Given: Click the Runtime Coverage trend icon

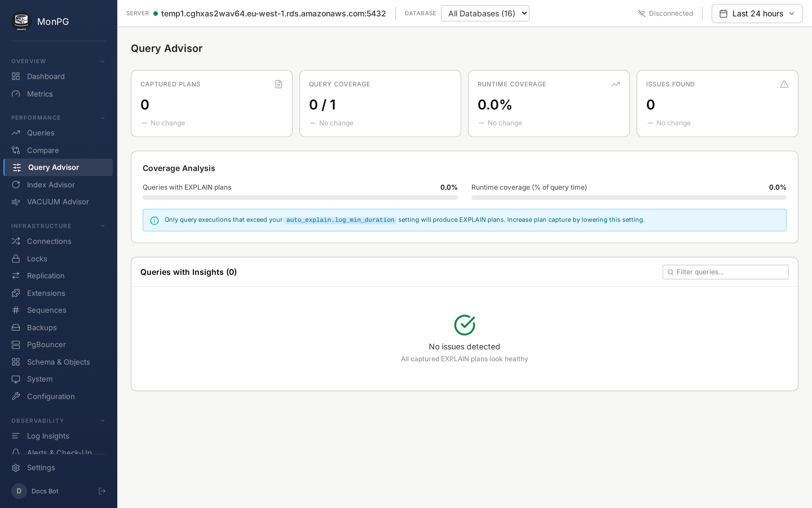Looking at the screenshot, I should pyautogui.click(x=616, y=84).
